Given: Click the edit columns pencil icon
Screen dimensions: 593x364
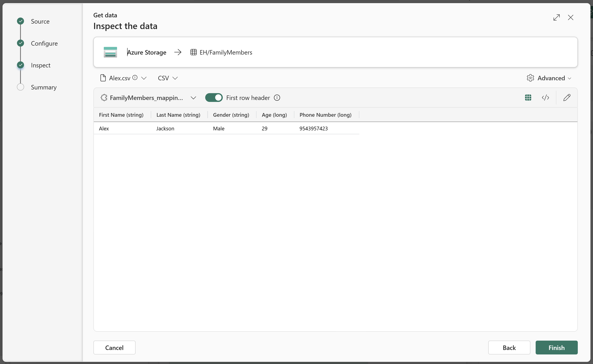Looking at the screenshot, I should (567, 97).
